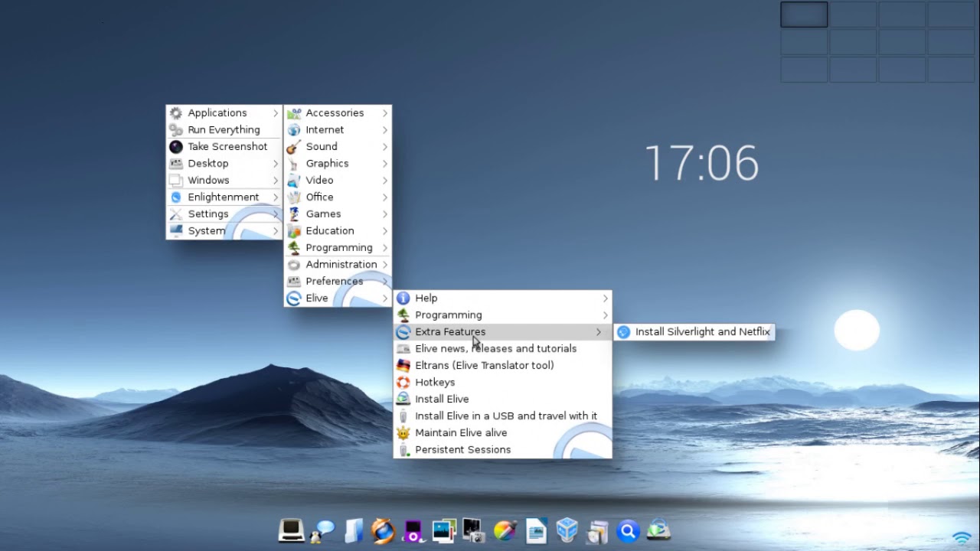Screen dimensions: 980x551
Task: Select the highlighted desktop in the pager
Action: [804, 15]
